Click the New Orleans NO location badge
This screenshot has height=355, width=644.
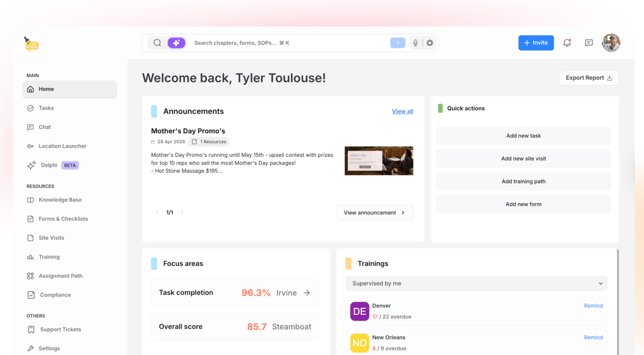(x=360, y=343)
